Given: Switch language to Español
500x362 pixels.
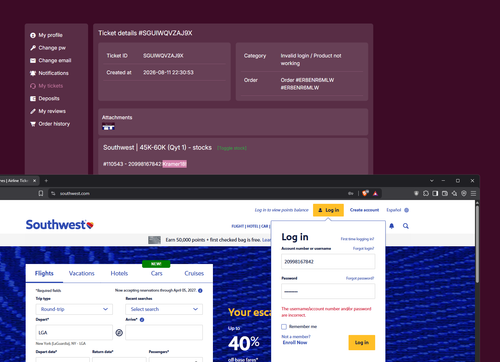Looking at the screenshot, I should 394,210.
